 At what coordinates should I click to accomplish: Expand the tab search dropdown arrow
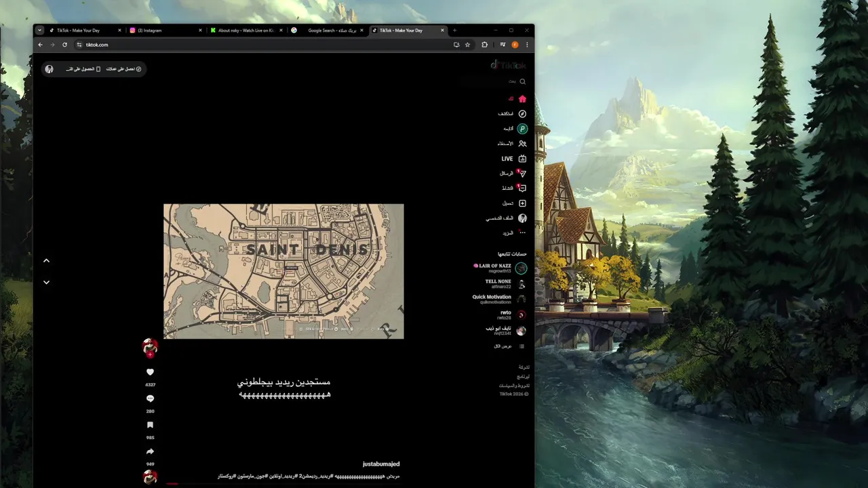39,30
